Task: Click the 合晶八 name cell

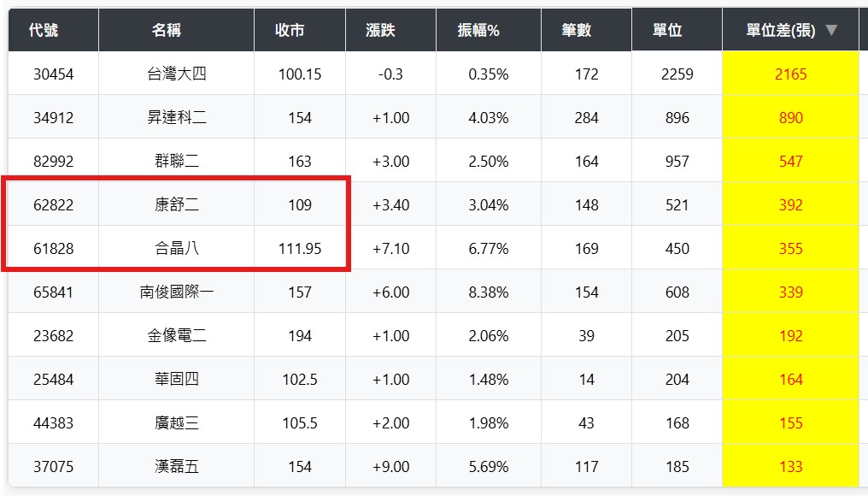Action: [177, 249]
